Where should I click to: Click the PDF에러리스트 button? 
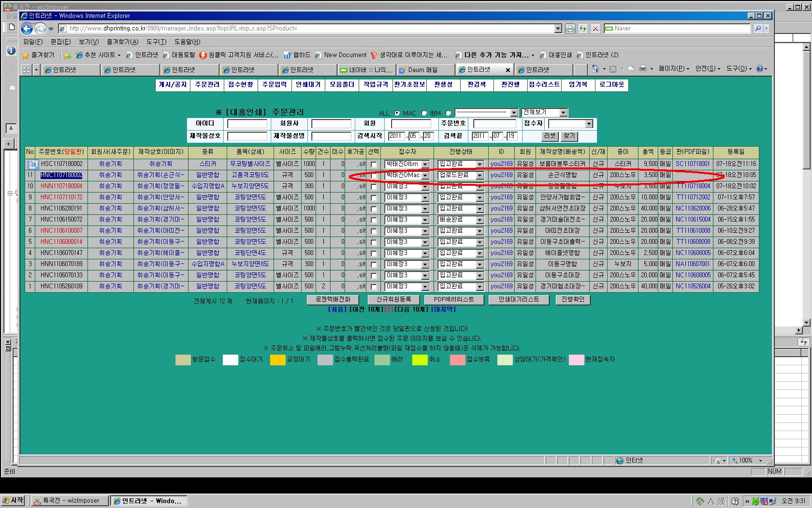pos(453,299)
